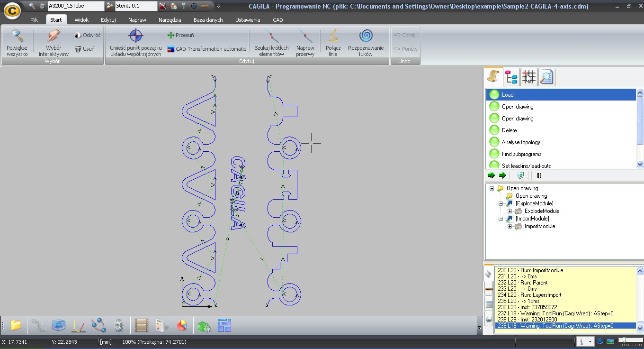Open the Plik ribbon tab
Screen dimensions: 644x349
point(34,20)
